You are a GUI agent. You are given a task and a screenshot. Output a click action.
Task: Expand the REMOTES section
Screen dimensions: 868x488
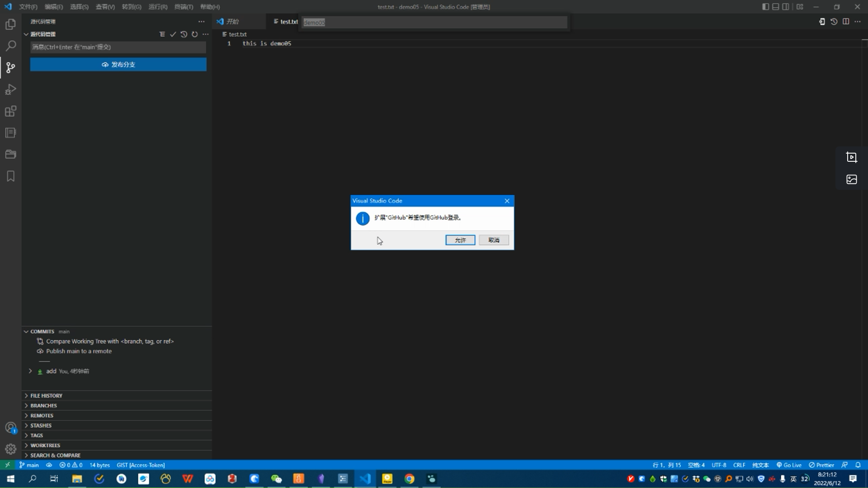click(x=42, y=415)
